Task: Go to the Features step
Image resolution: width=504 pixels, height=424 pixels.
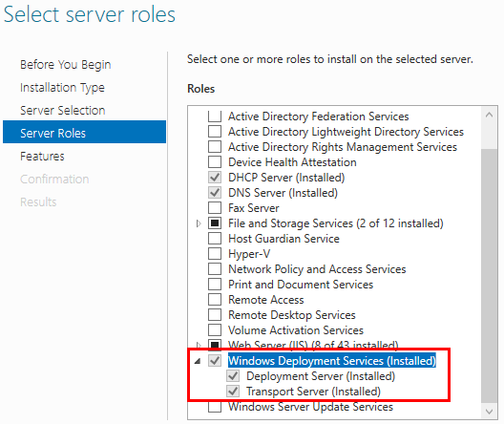Action: coord(42,157)
